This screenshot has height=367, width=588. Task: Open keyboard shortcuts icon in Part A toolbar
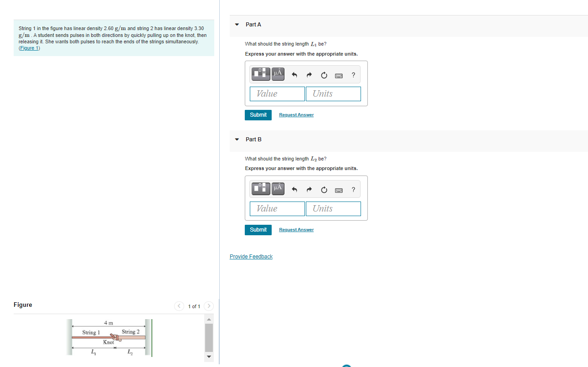[339, 75]
